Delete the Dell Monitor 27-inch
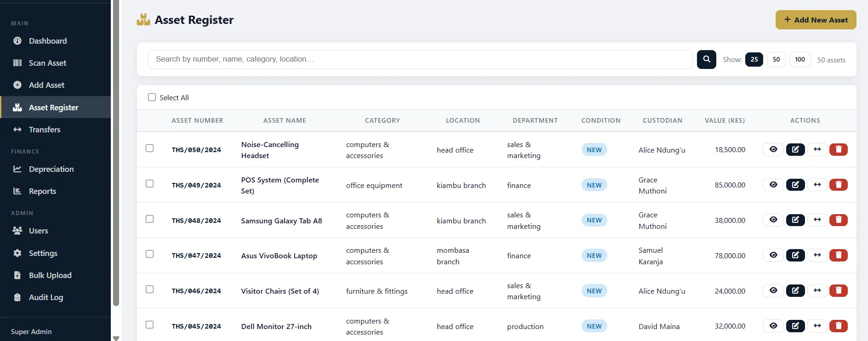This screenshot has height=341, width=868. [x=839, y=326]
